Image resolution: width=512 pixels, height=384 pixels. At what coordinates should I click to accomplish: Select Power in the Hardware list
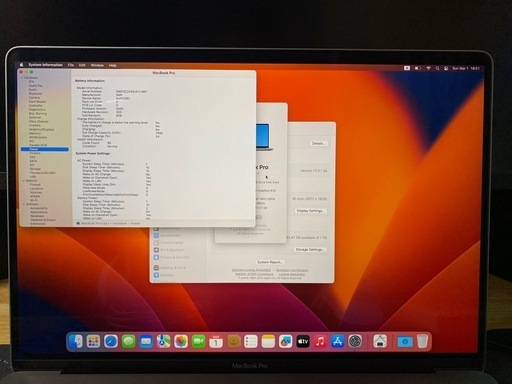click(x=45, y=149)
